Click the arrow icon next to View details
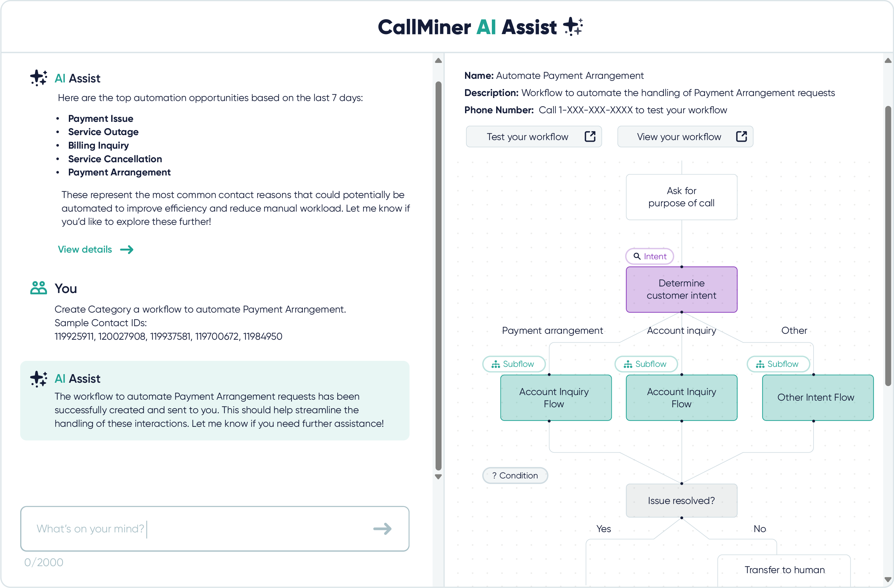Viewport: 894px width, 588px height. point(126,249)
